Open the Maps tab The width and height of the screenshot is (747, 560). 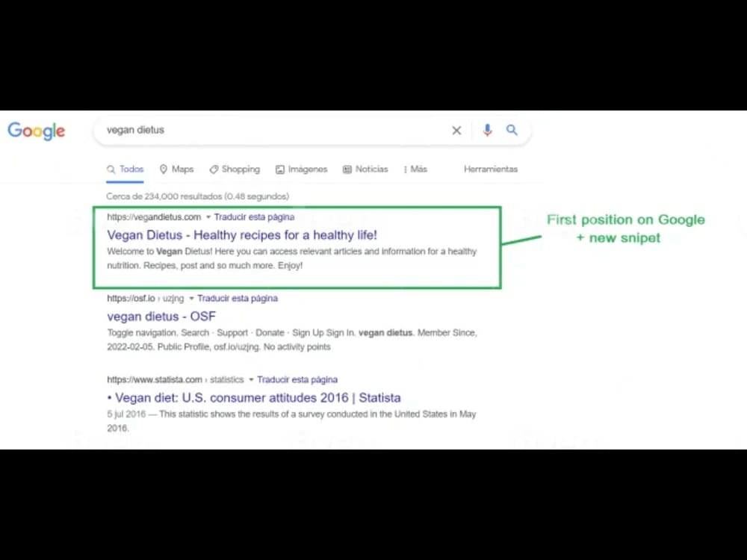click(x=176, y=169)
